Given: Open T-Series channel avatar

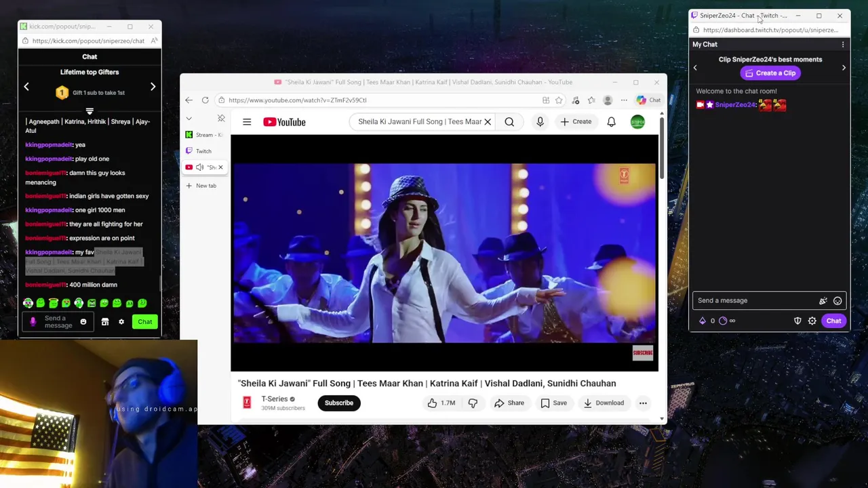Looking at the screenshot, I should coord(247,403).
